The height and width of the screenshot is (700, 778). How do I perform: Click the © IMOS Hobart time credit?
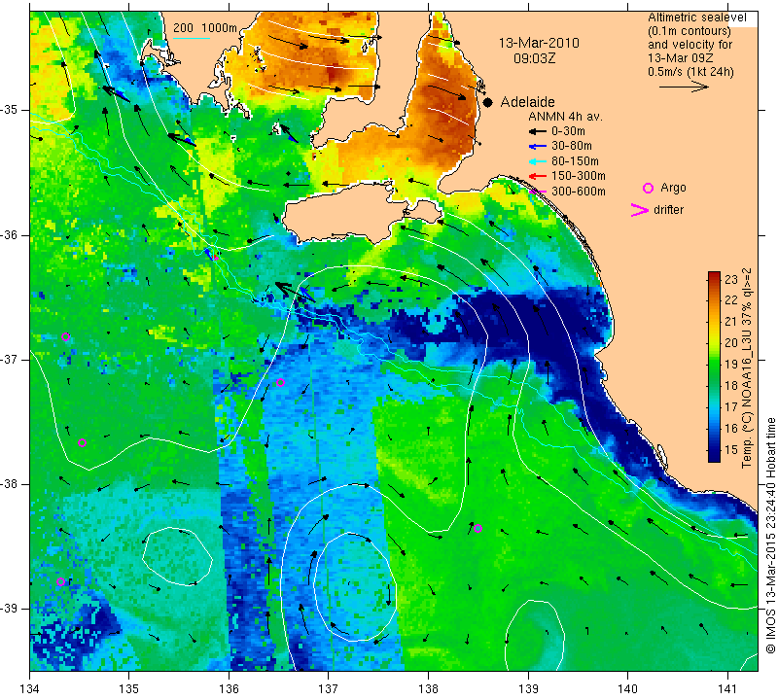(770, 536)
